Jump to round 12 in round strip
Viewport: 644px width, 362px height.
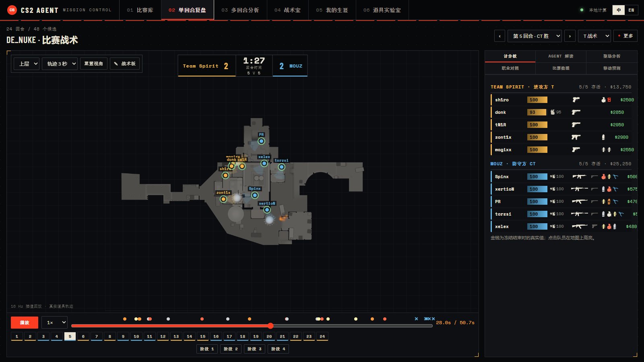click(x=163, y=337)
